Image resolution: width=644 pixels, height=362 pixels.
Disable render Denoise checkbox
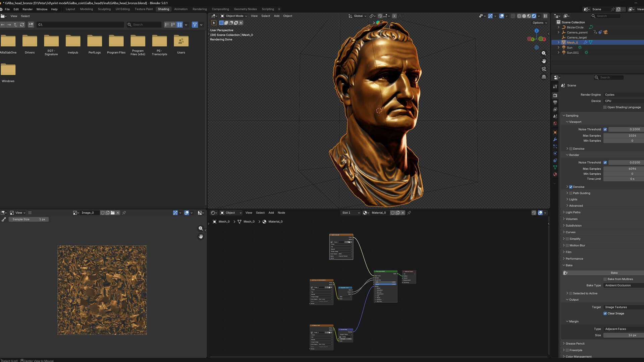[571, 187]
